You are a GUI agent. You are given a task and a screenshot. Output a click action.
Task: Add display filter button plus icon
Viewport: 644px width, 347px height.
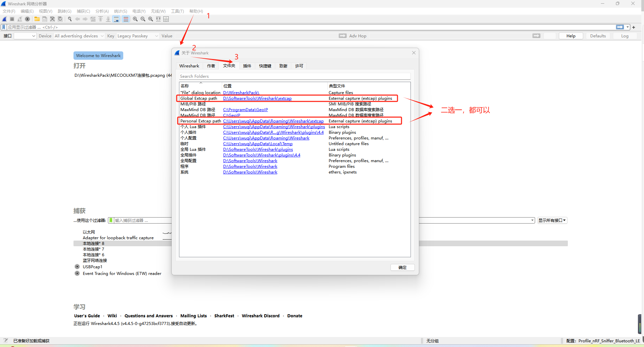(x=634, y=27)
